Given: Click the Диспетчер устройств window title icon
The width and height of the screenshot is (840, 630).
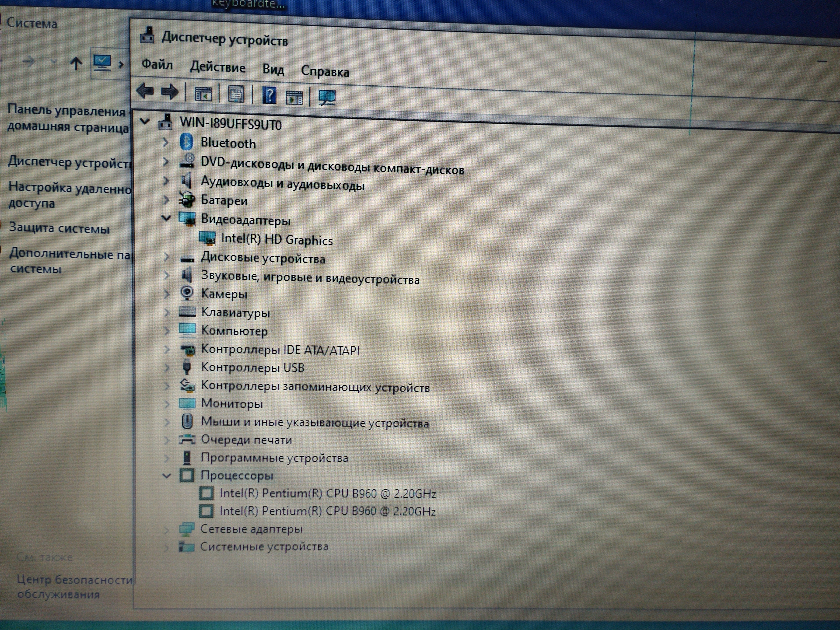Looking at the screenshot, I should pos(147,35).
